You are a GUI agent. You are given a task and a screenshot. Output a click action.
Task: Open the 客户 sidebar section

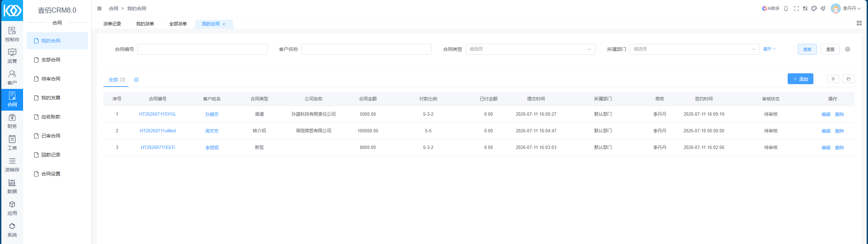12,78
